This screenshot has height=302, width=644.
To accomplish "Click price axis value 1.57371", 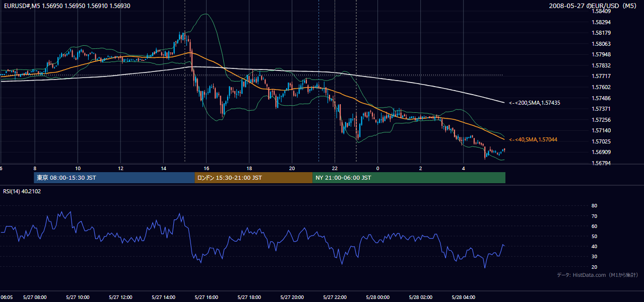I will tap(602, 109).
